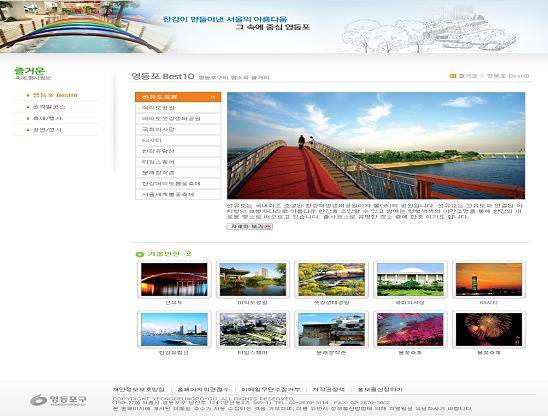This screenshot has width=548, height=416.
Task: Click the 저작권정책 footer link
Action: pos(329,389)
